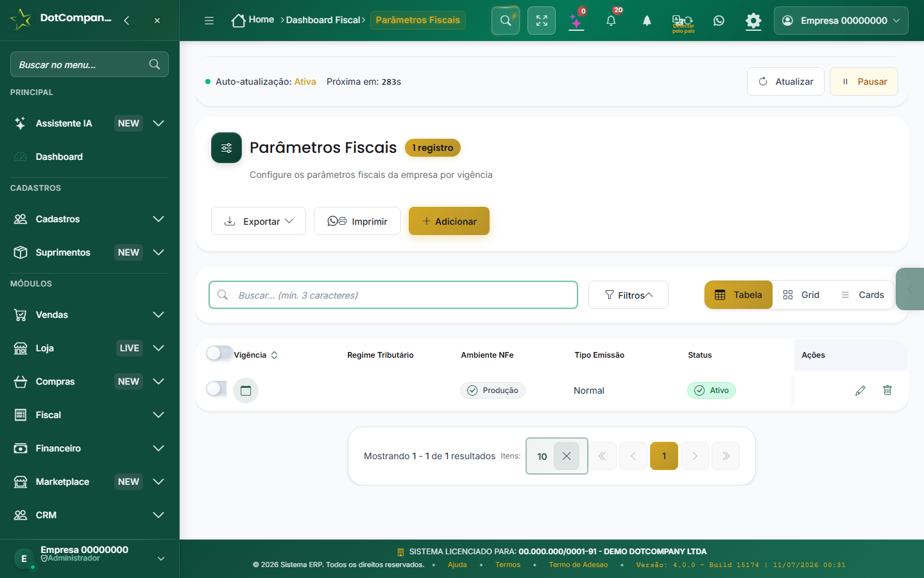924x578 pixels.
Task: Sort by Vigência column arrows
Action: coord(274,355)
